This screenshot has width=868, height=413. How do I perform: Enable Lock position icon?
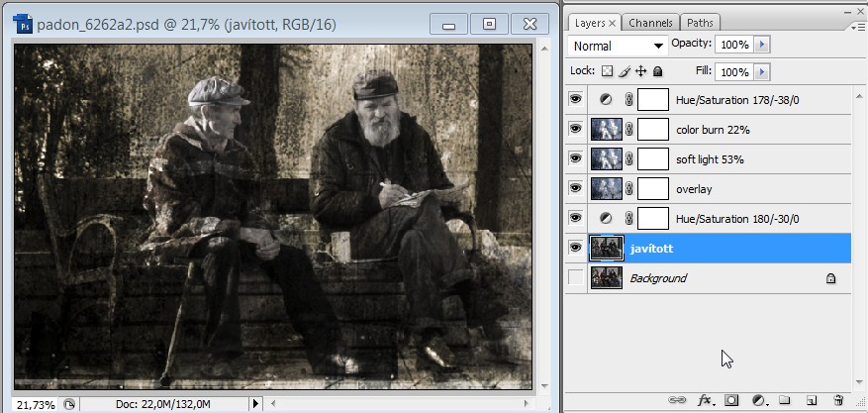point(641,71)
